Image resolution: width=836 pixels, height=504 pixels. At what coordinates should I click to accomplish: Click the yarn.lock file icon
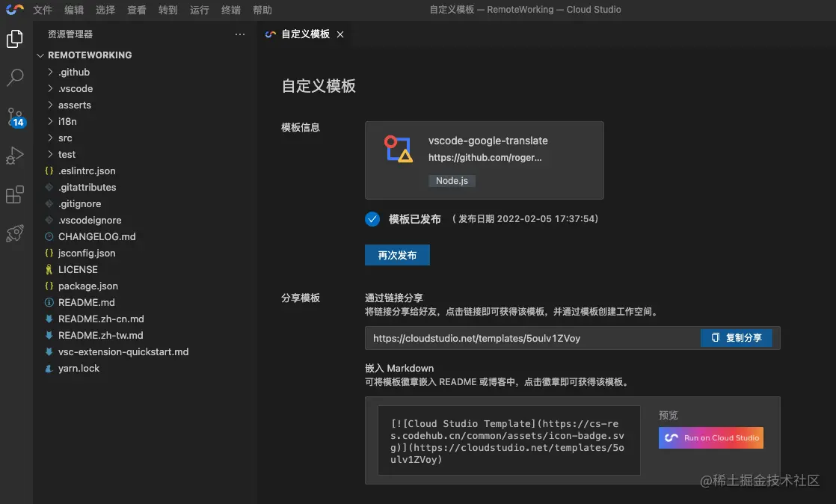[x=49, y=368]
